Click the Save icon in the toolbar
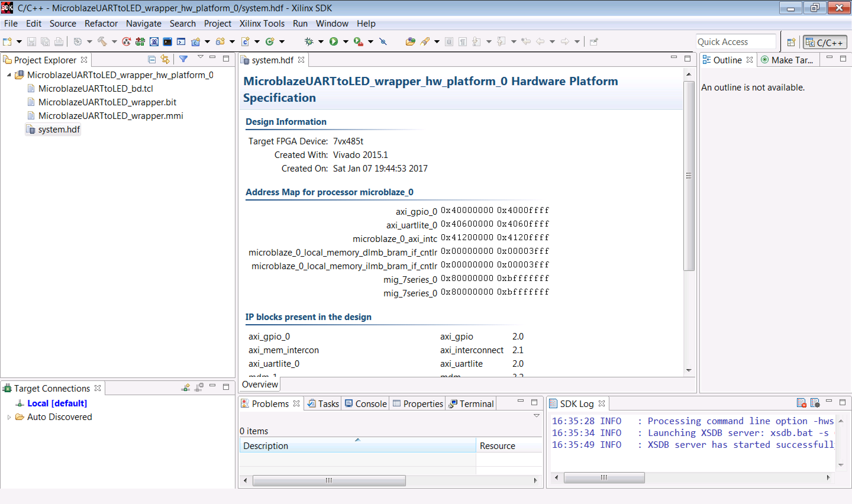Viewport: 852px width, 504px height. (31, 42)
